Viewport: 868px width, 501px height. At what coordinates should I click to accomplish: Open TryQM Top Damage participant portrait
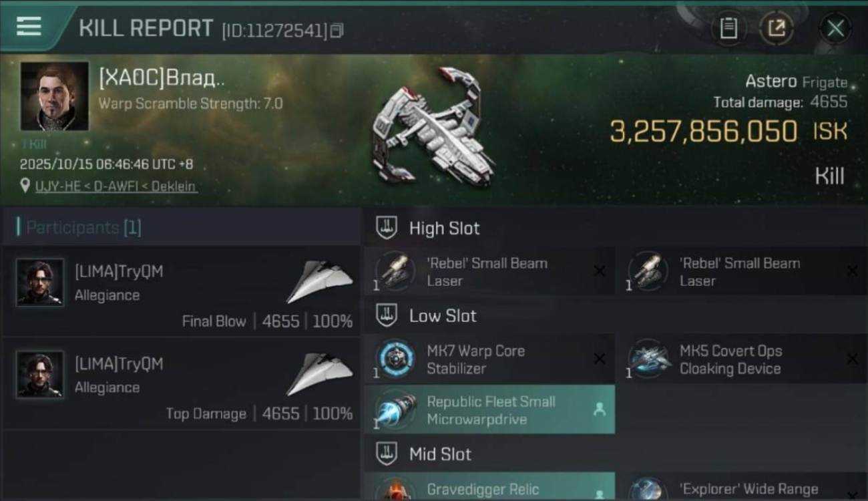click(40, 375)
